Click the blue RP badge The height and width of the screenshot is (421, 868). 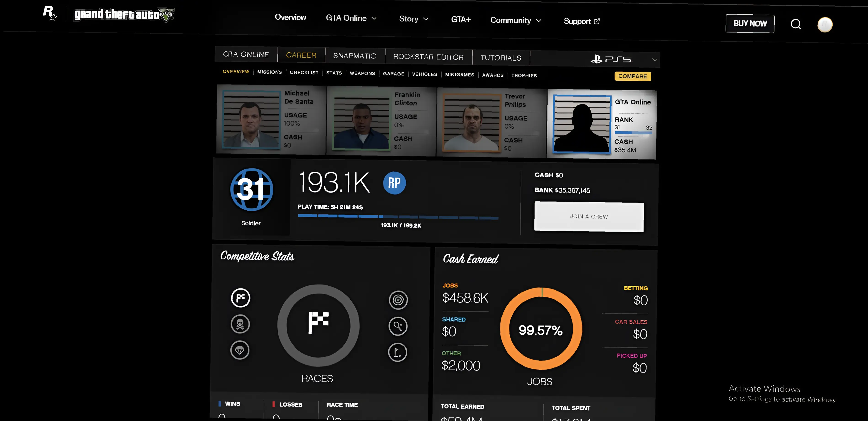[394, 183]
